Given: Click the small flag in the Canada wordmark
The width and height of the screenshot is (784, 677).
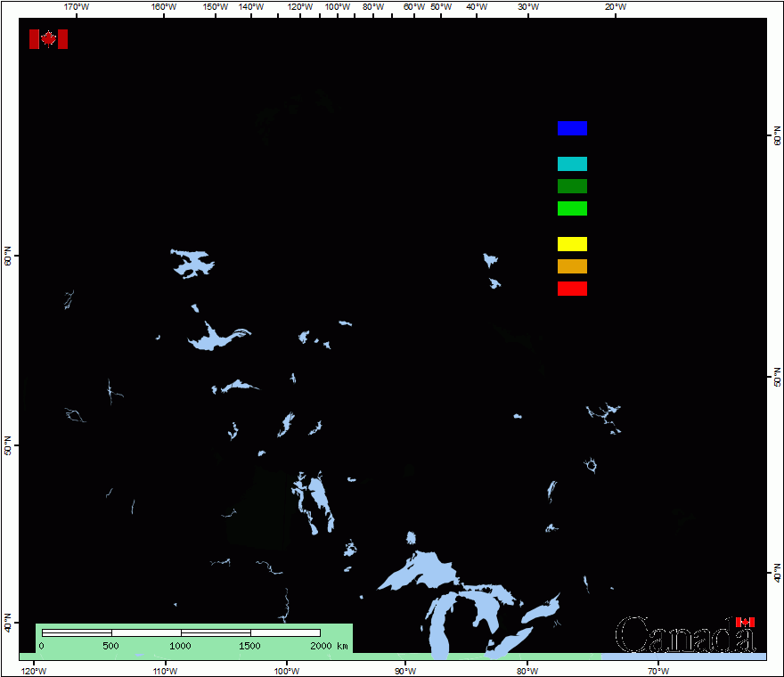Looking at the screenshot, I should point(745,622).
